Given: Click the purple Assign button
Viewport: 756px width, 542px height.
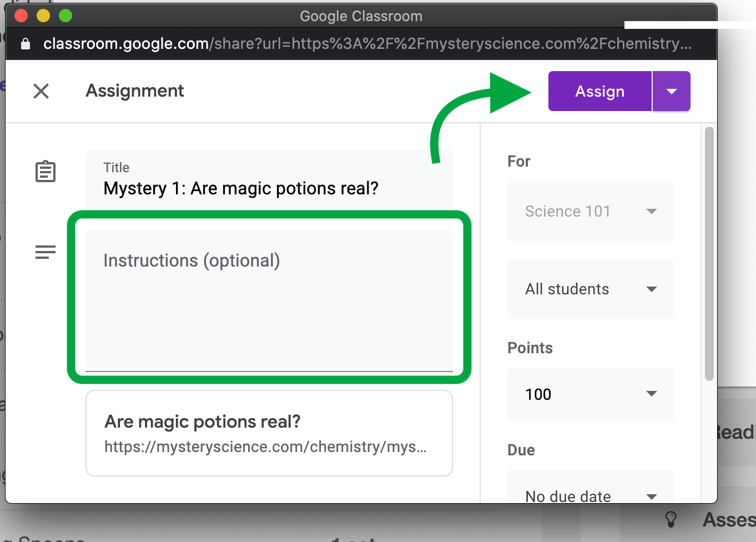Looking at the screenshot, I should [600, 91].
